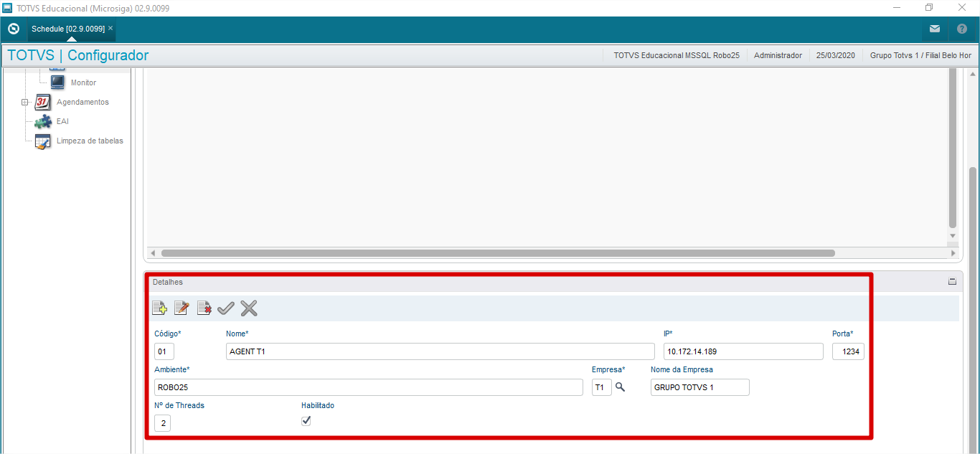
Task: Click the Porta field
Action: [848, 351]
